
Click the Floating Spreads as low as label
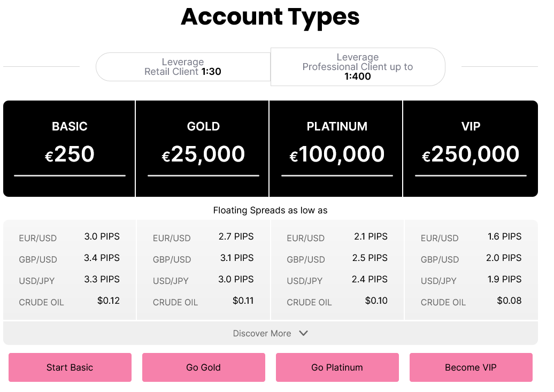[270, 210]
